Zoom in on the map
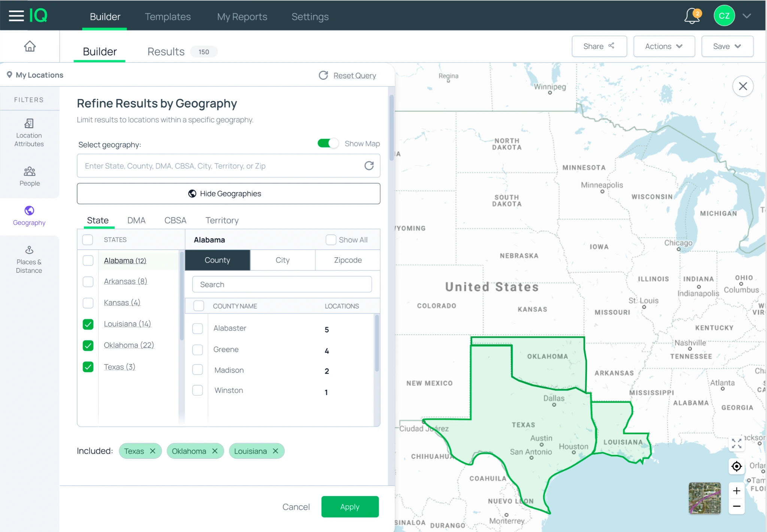This screenshot has height=532, width=767. pos(737,491)
